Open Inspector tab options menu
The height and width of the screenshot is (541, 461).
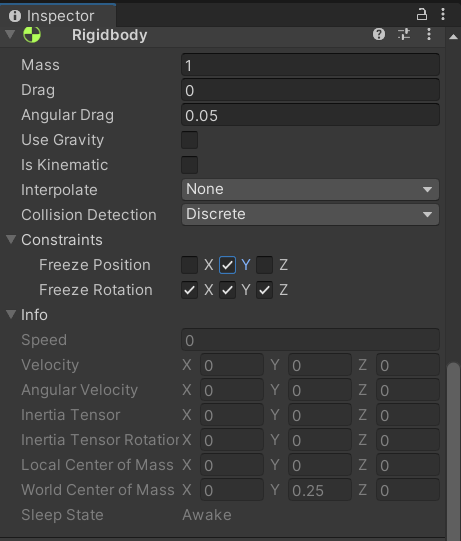[443, 14]
